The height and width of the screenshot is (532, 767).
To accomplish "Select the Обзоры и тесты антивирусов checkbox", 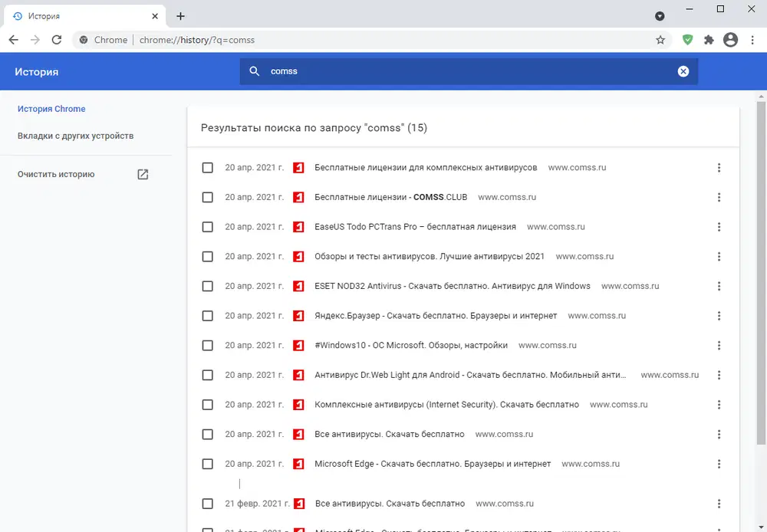I will point(207,257).
